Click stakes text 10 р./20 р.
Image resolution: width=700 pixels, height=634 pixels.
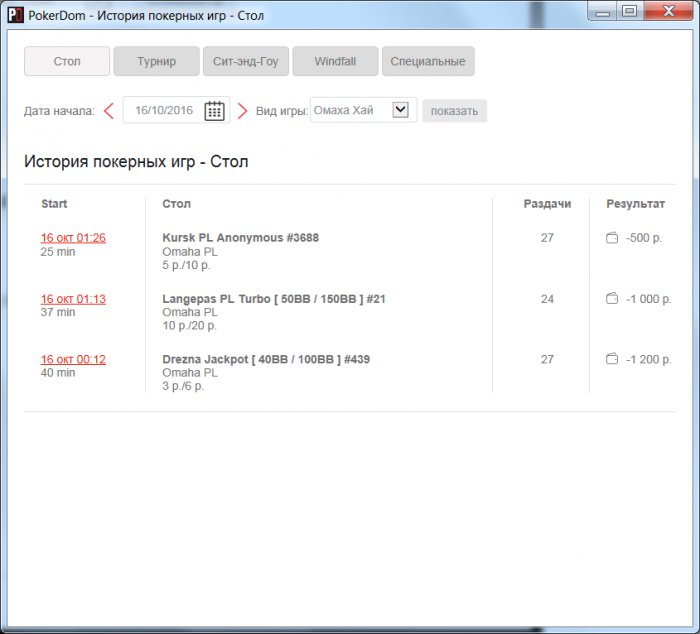189,325
